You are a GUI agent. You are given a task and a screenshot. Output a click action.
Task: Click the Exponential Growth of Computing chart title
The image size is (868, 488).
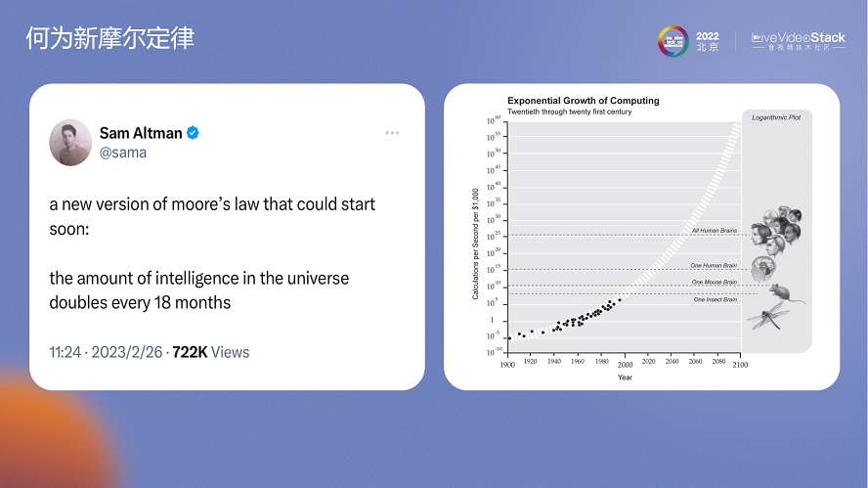[583, 101]
